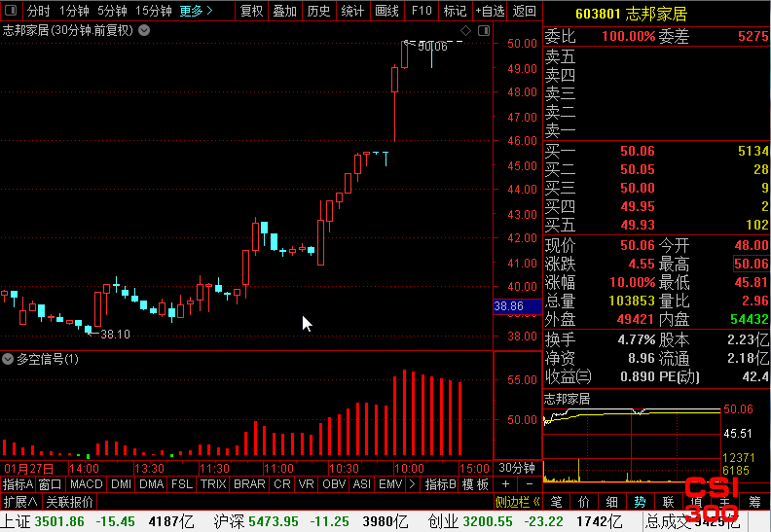Expand the 多空信号(1) indicator dropdown
This screenshot has width=771, height=532.
pos(8,359)
